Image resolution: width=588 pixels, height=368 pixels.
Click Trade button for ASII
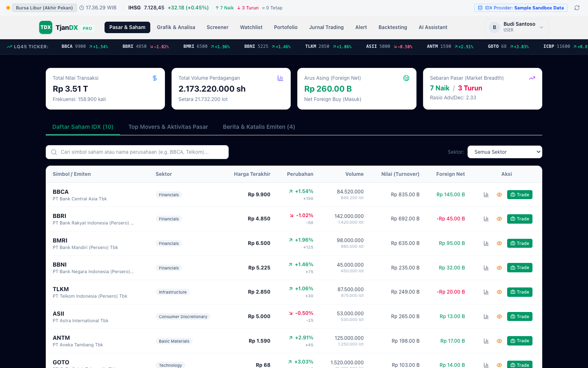(520, 316)
